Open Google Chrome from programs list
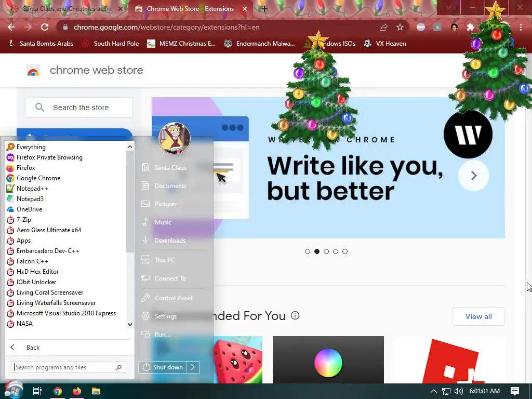Screen dimensions: 532x399 pos(33,178)
